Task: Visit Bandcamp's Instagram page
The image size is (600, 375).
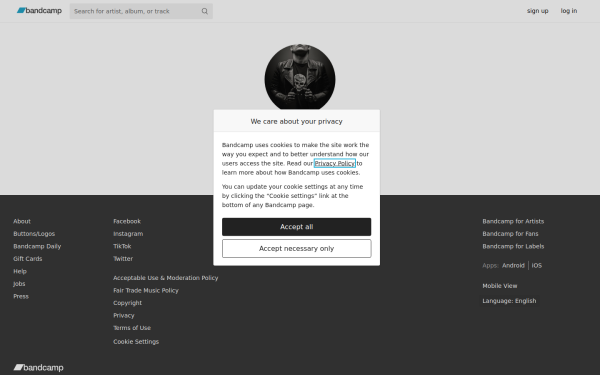Action: [x=128, y=234]
